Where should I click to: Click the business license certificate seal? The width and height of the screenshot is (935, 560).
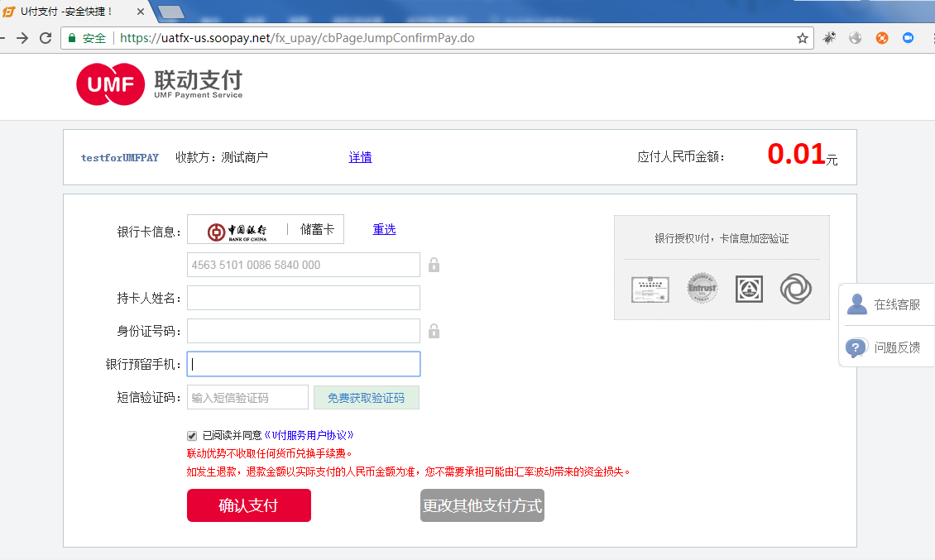(650, 290)
